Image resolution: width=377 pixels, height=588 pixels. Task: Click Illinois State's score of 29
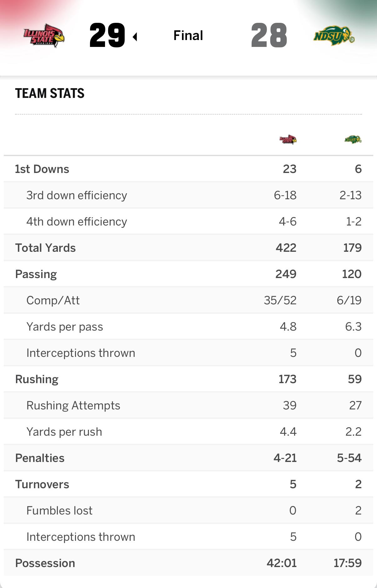point(107,35)
